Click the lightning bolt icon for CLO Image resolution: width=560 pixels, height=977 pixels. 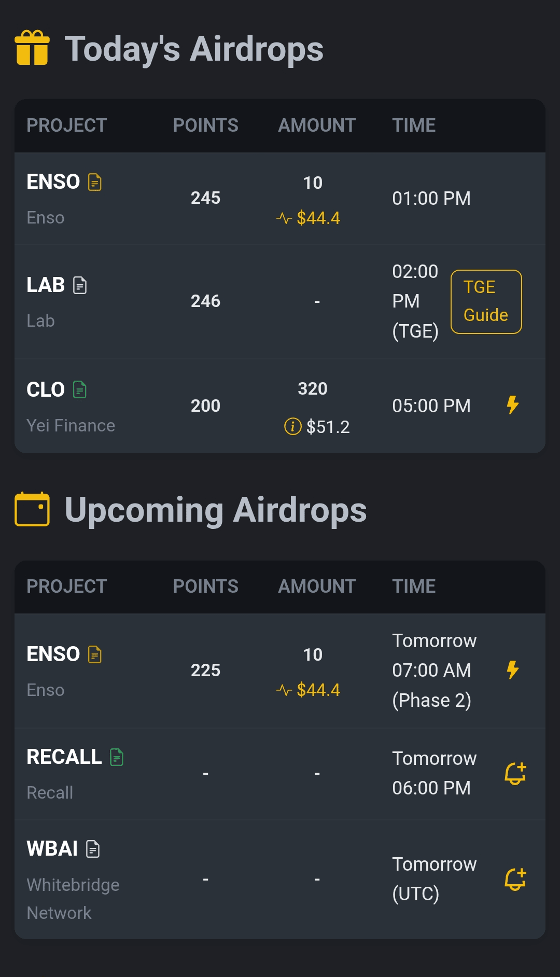[x=513, y=405]
